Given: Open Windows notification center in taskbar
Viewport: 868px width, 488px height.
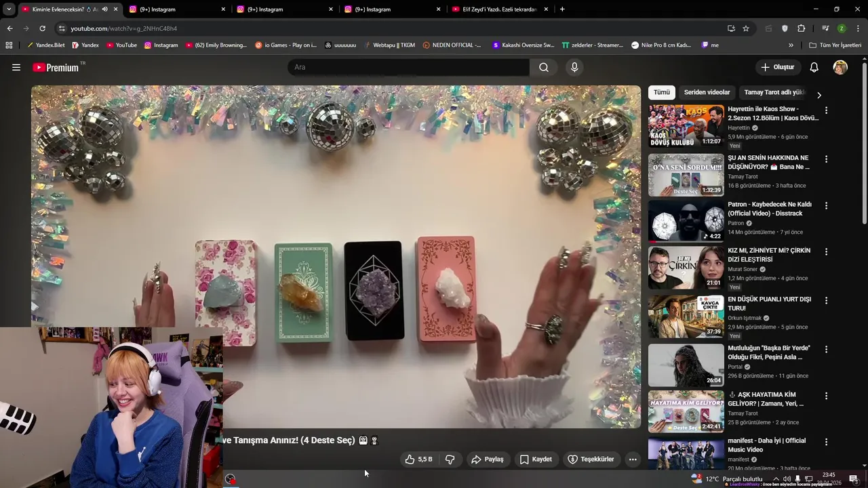Looking at the screenshot, I should coord(854,479).
